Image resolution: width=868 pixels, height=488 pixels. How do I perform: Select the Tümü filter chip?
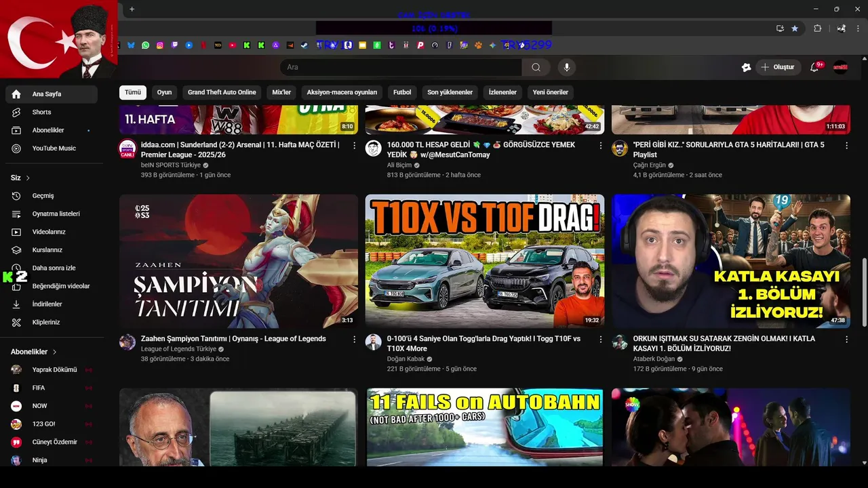coord(133,92)
